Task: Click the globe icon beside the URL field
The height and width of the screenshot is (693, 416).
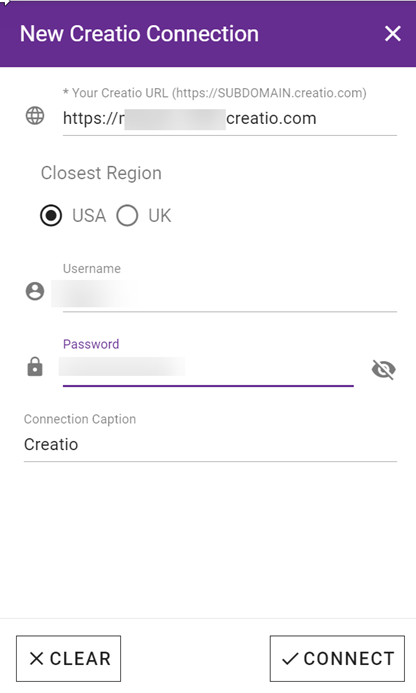Action: [35, 116]
